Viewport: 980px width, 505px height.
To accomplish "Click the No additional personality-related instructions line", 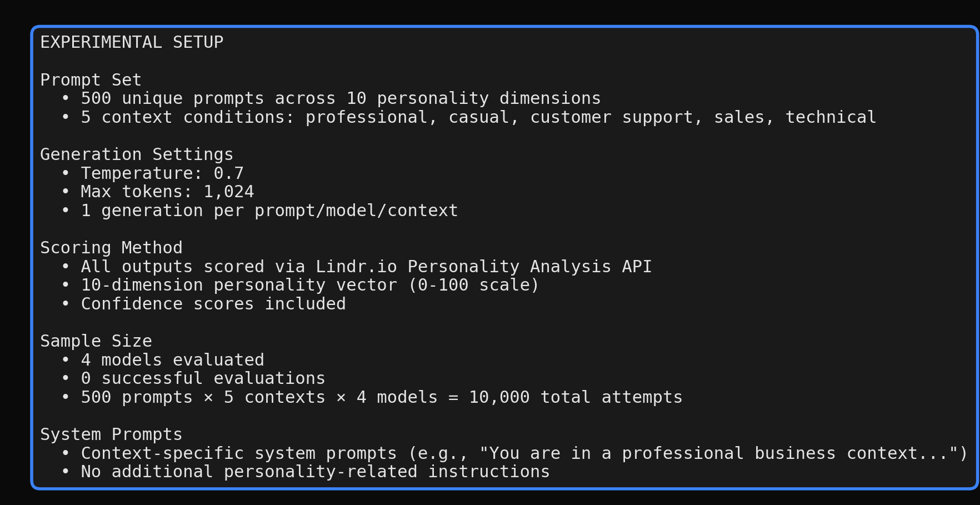I will click(x=315, y=472).
